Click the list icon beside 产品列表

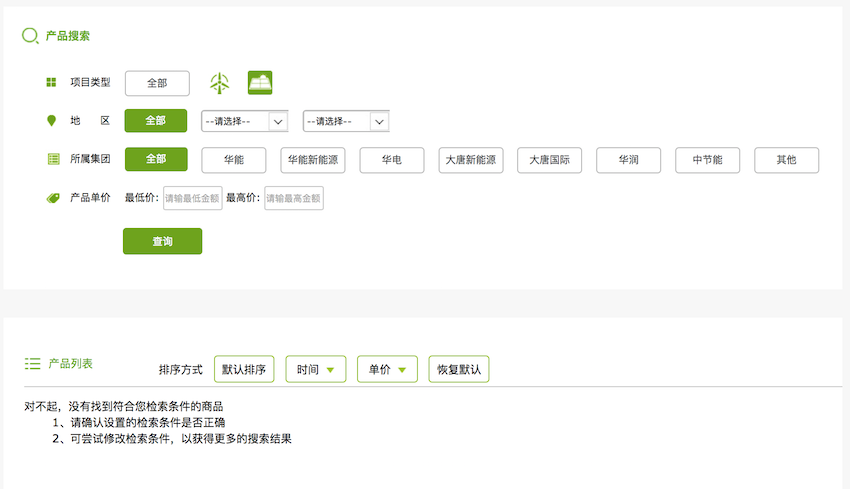click(x=33, y=363)
